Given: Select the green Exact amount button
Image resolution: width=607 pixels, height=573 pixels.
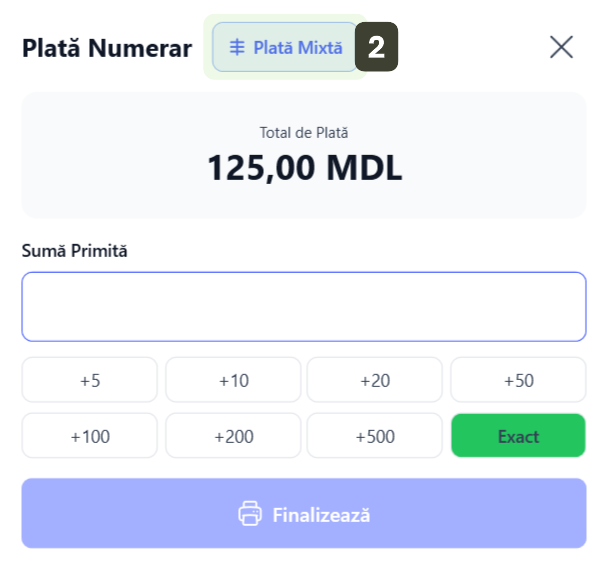Looking at the screenshot, I should (x=518, y=436).
